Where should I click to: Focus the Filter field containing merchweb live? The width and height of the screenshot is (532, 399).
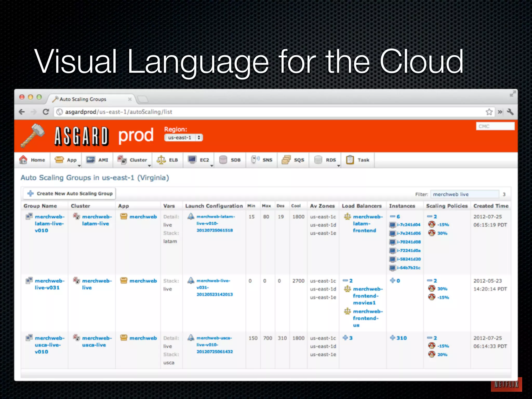coord(464,194)
